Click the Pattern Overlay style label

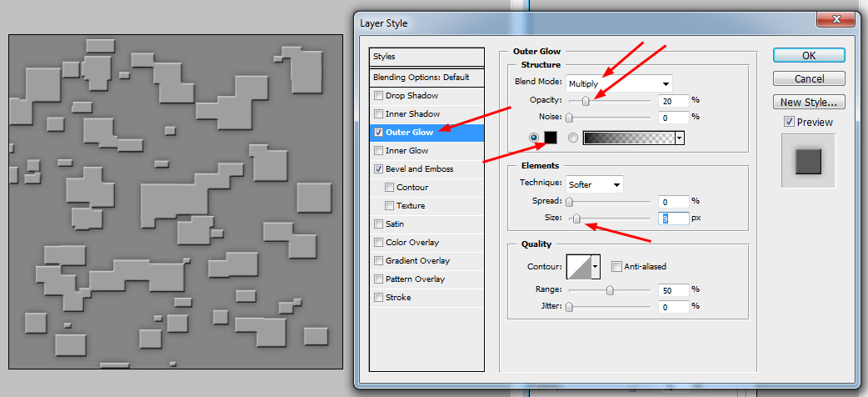coord(415,279)
